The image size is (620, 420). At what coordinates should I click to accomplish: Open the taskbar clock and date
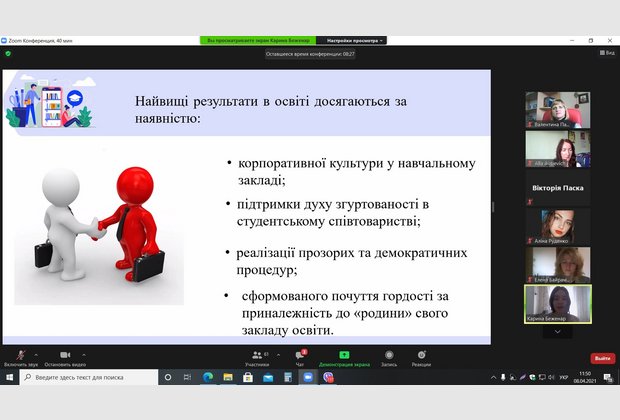585,377
